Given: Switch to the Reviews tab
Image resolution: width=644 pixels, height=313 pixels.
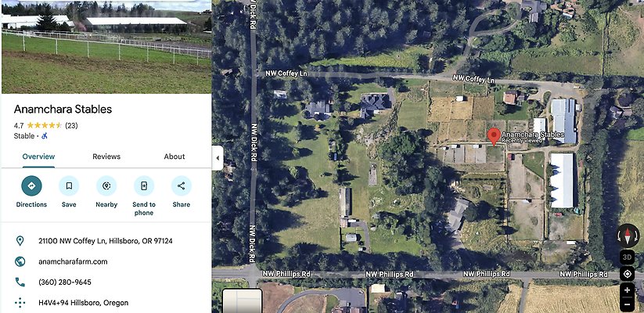Looking at the screenshot, I should (106, 156).
